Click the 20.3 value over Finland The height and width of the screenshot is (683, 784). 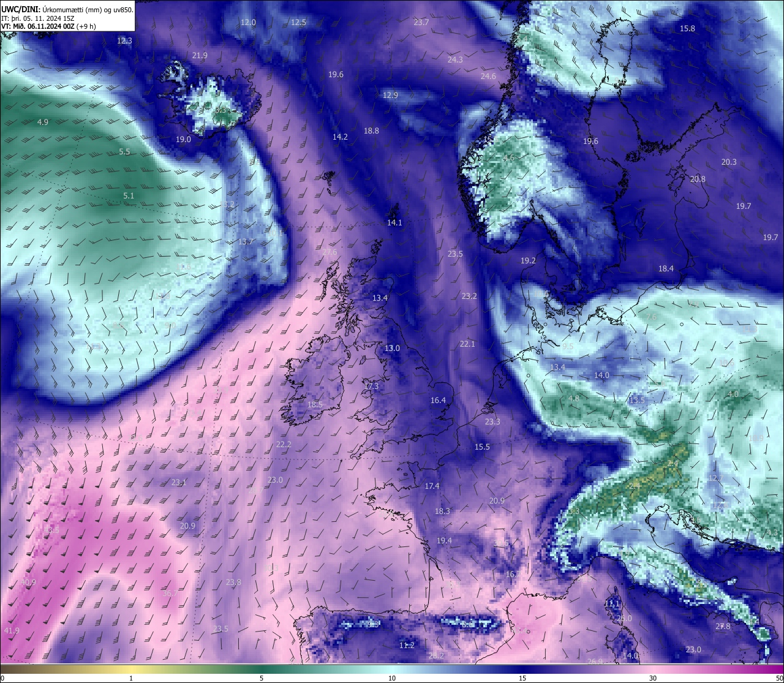(x=729, y=162)
